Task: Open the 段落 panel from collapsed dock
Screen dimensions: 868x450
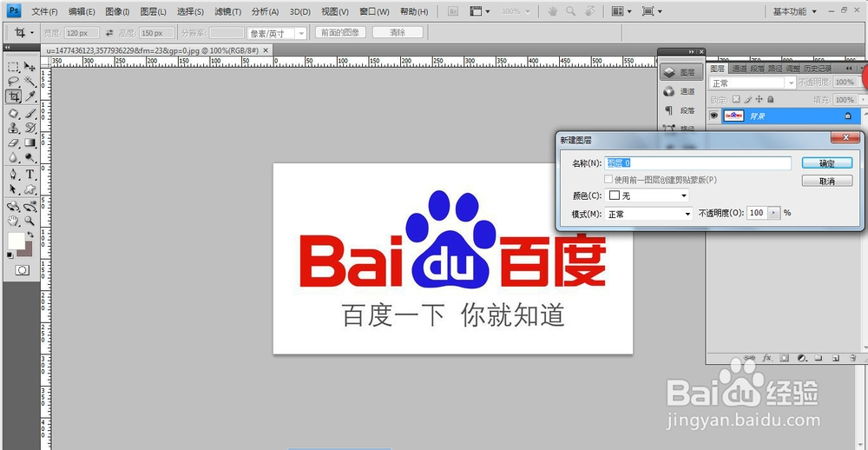Action: point(681,111)
